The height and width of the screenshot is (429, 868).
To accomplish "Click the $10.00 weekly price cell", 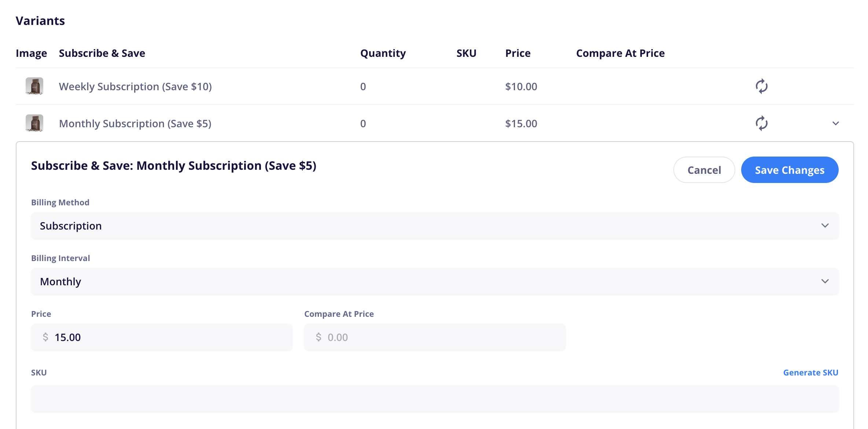I will click(521, 87).
